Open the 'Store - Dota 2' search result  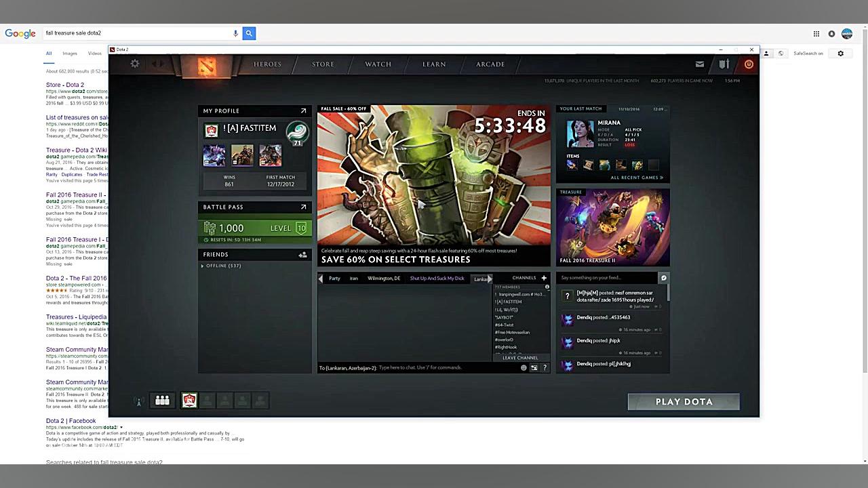tap(65, 85)
